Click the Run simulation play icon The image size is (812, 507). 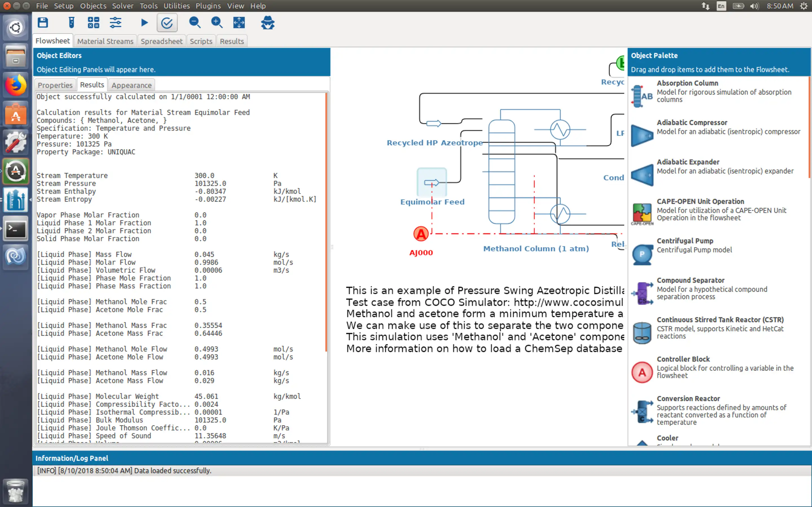144,23
